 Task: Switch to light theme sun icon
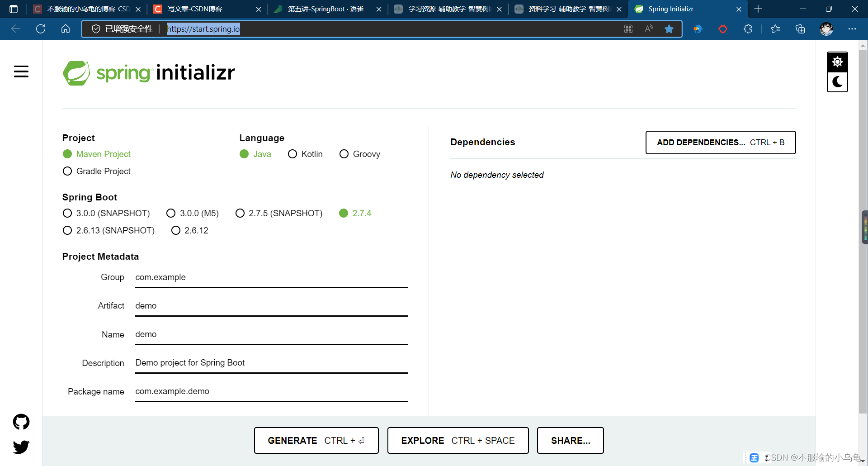[837, 62]
